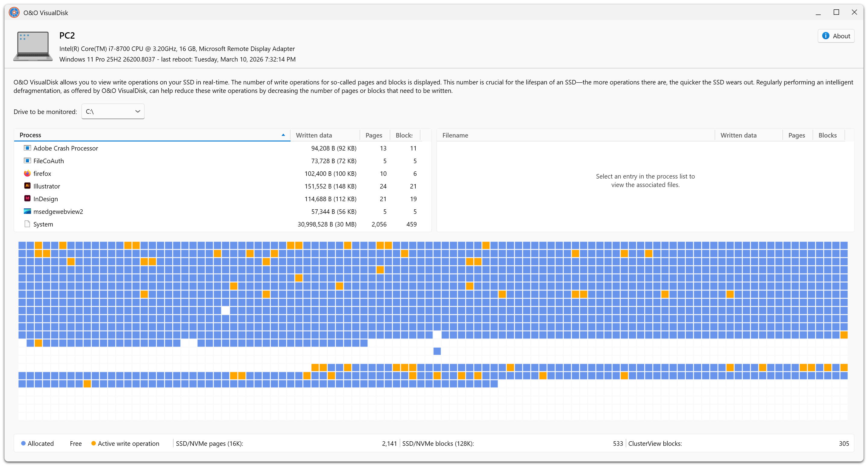Click the FileCoAuth process icon
Viewport: 868px width, 466px height.
pyautogui.click(x=27, y=160)
